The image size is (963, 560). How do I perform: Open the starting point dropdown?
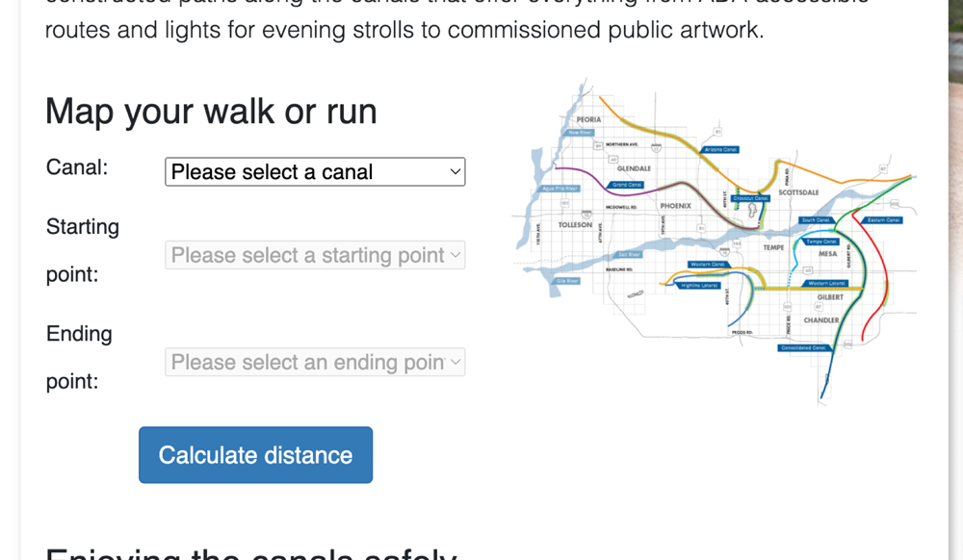point(315,255)
